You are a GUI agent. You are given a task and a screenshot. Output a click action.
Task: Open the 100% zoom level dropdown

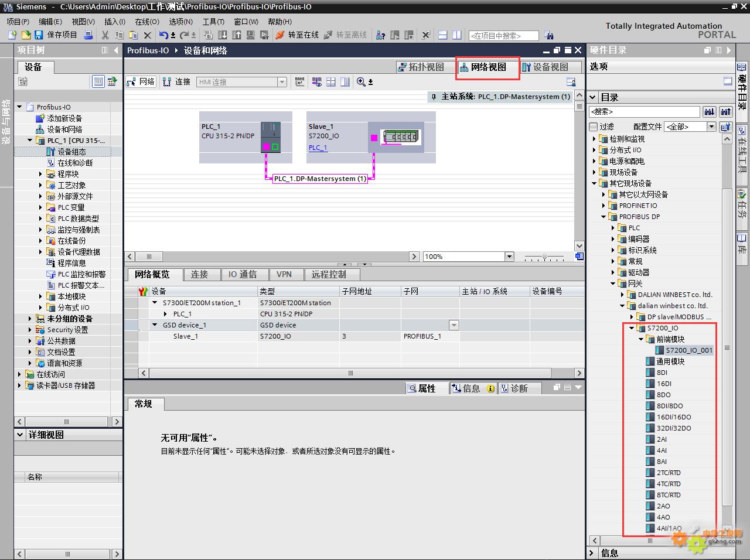tap(509, 257)
